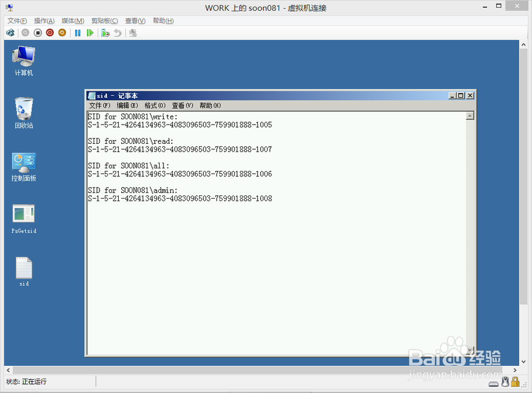Click VM viewport scroll down arrow
The image size is (532, 393).
tap(523, 362)
